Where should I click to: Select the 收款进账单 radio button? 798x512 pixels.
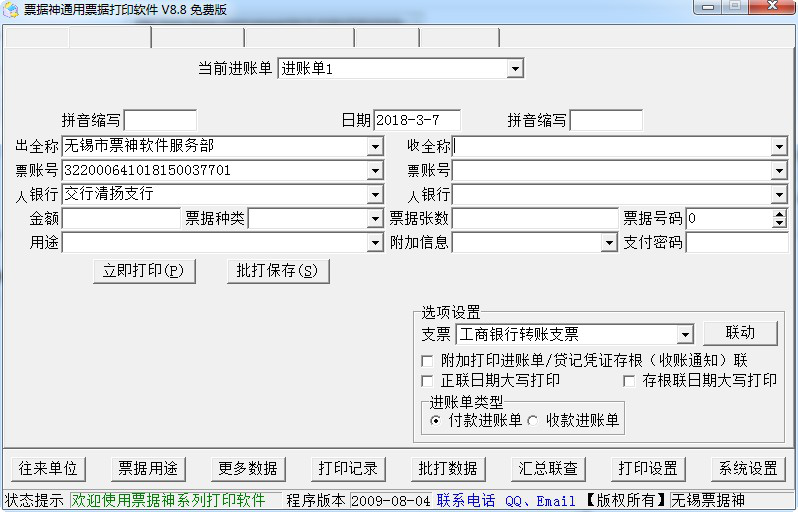[532, 421]
